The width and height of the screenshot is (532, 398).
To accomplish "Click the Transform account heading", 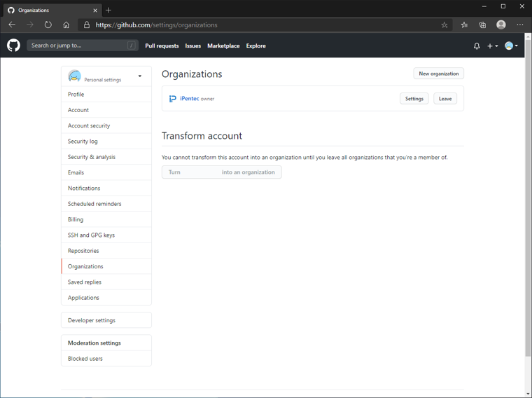I will coord(202,136).
